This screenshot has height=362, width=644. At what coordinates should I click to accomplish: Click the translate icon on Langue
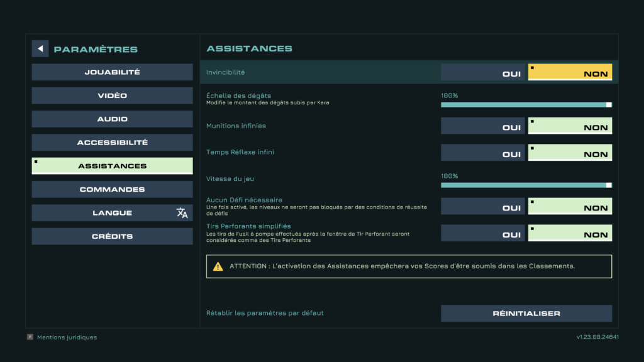tap(182, 213)
